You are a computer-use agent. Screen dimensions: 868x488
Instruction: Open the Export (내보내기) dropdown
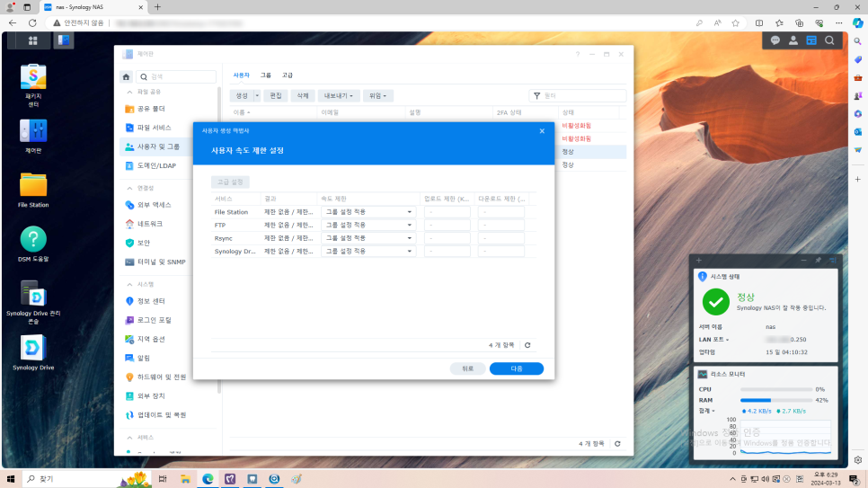[x=338, y=96]
